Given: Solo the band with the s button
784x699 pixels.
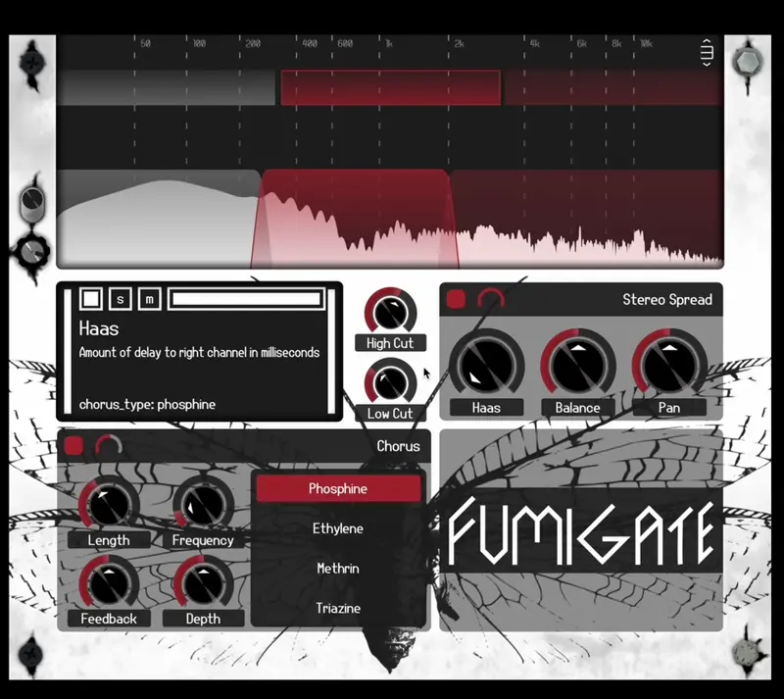Looking at the screenshot, I should [x=121, y=298].
